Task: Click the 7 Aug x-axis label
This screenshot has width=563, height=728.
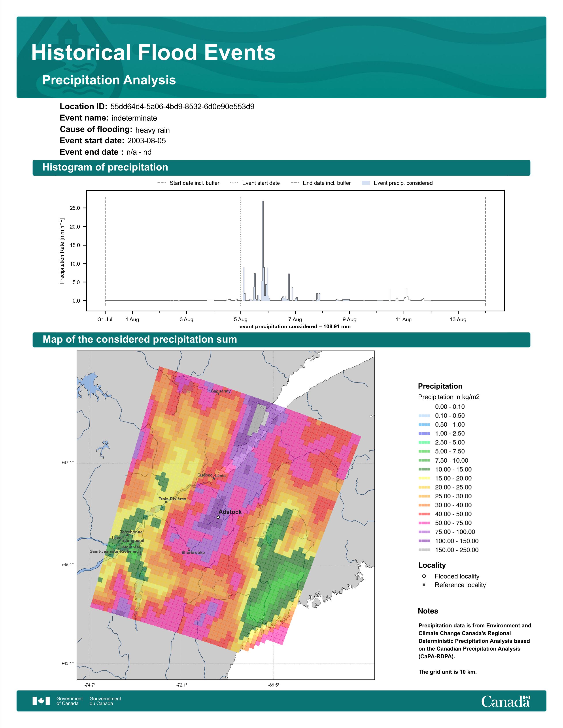Action: 295,319
